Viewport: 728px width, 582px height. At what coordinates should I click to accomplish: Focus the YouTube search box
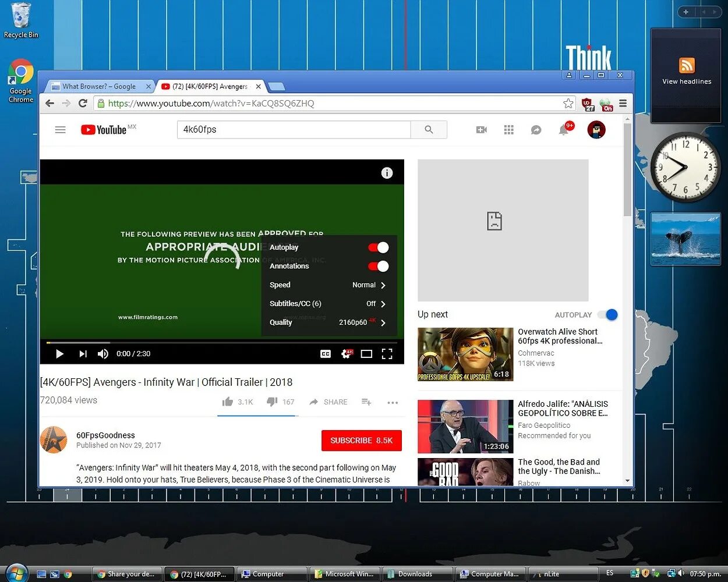tap(294, 130)
